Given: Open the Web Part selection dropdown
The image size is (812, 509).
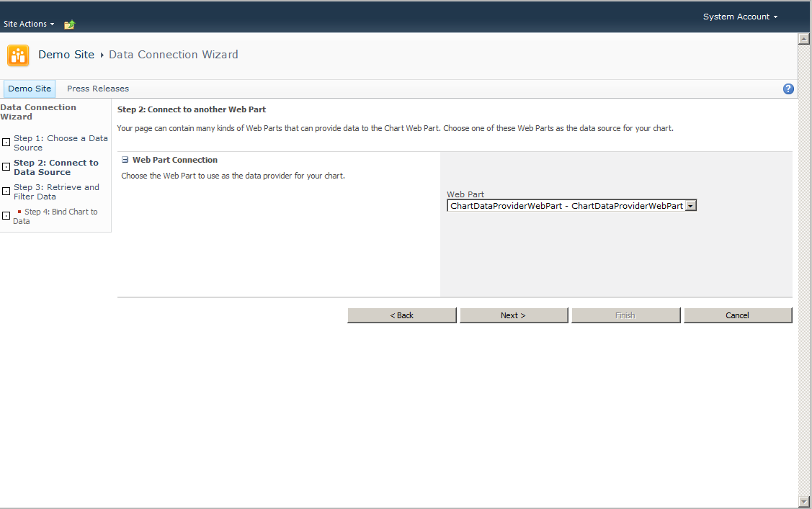Looking at the screenshot, I should coord(692,205).
